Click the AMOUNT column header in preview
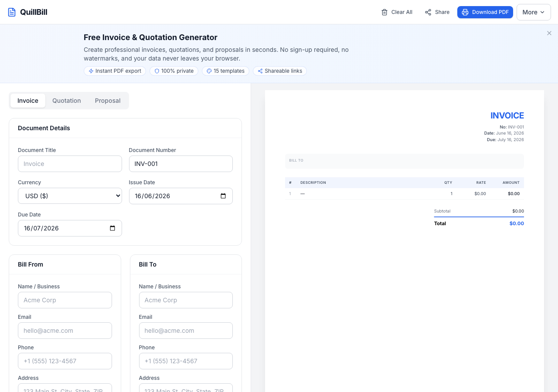558x392 pixels. [511, 182]
